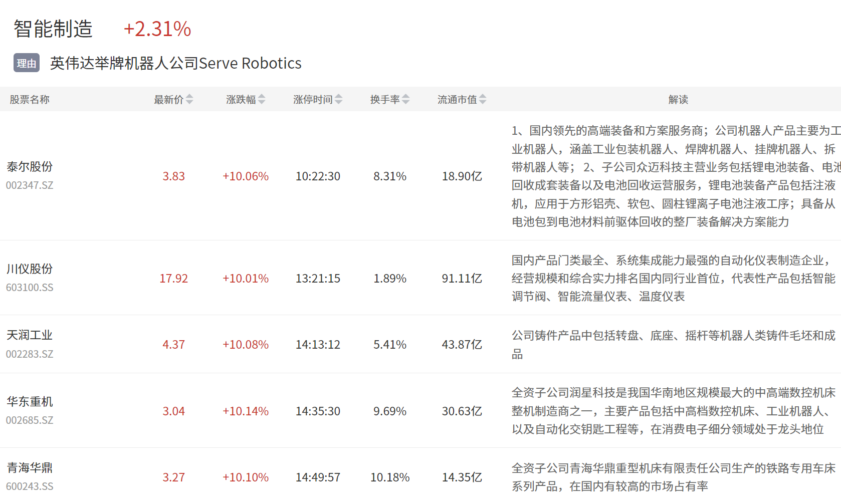Open 华东重机 stock page
Image resolution: width=841 pixels, height=504 pixels.
(x=30, y=402)
